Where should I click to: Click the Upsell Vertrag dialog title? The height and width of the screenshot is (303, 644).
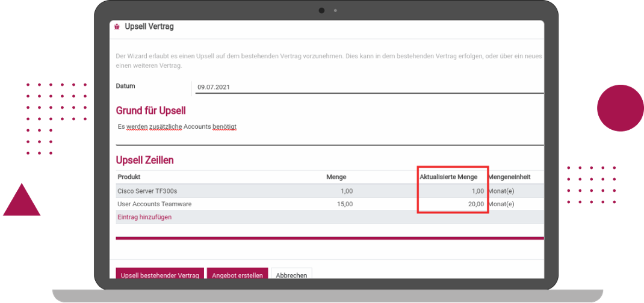tap(149, 27)
